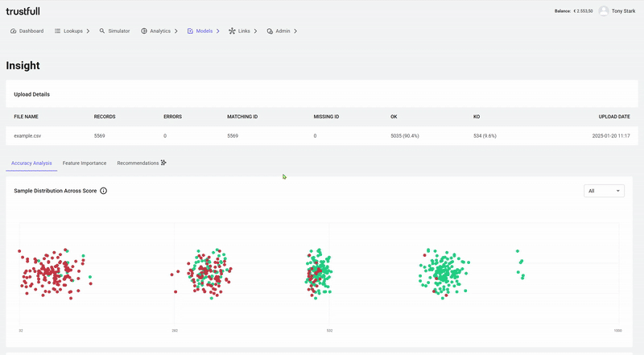Click the Models icon in navigation

[x=190, y=31]
